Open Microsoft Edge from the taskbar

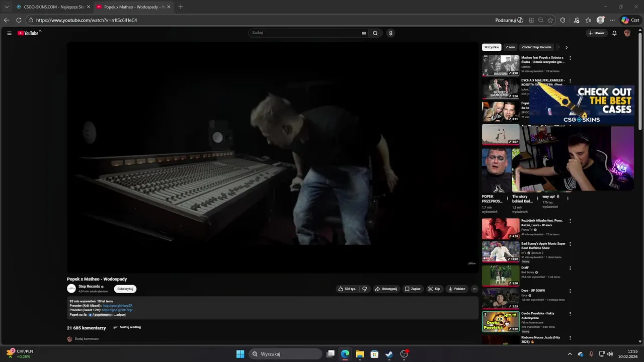coord(345,354)
